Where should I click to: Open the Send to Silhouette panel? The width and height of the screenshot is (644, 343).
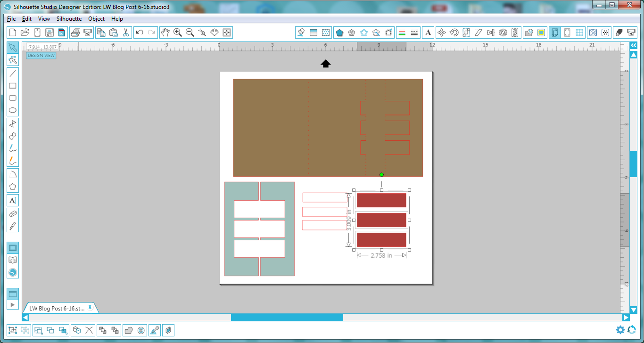(x=632, y=33)
